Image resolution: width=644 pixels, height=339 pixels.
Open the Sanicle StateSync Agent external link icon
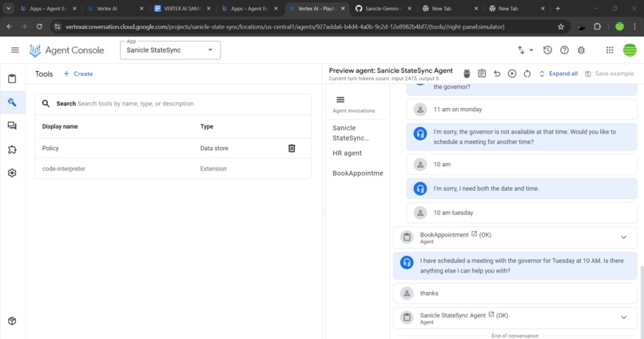[x=491, y=314]
